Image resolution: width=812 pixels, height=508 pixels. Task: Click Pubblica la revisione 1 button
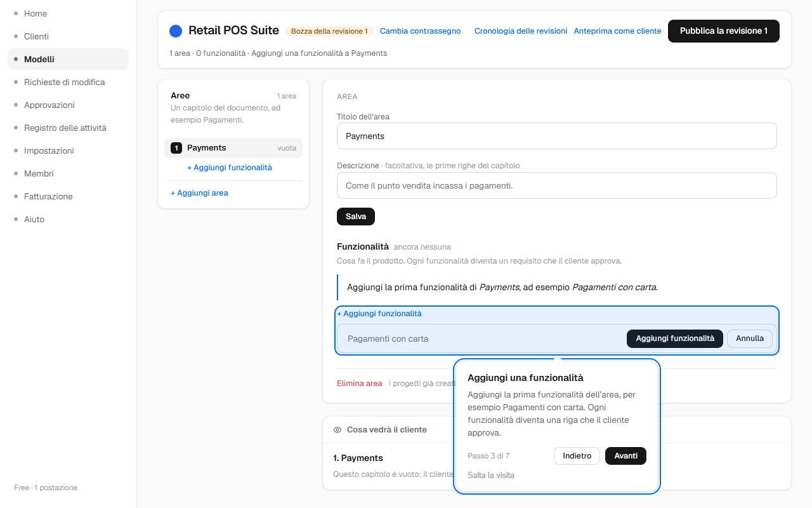(x=724, y=31)
